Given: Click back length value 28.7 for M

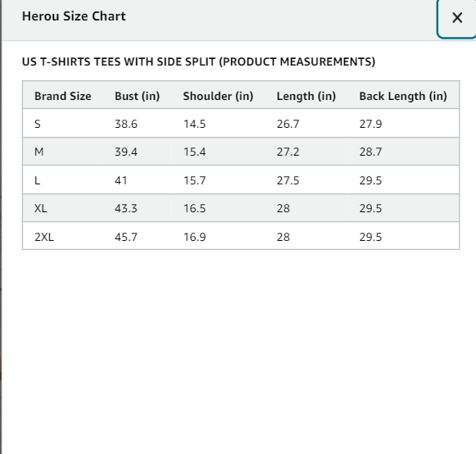Looking at the screenshot, I should coord(370,152).
